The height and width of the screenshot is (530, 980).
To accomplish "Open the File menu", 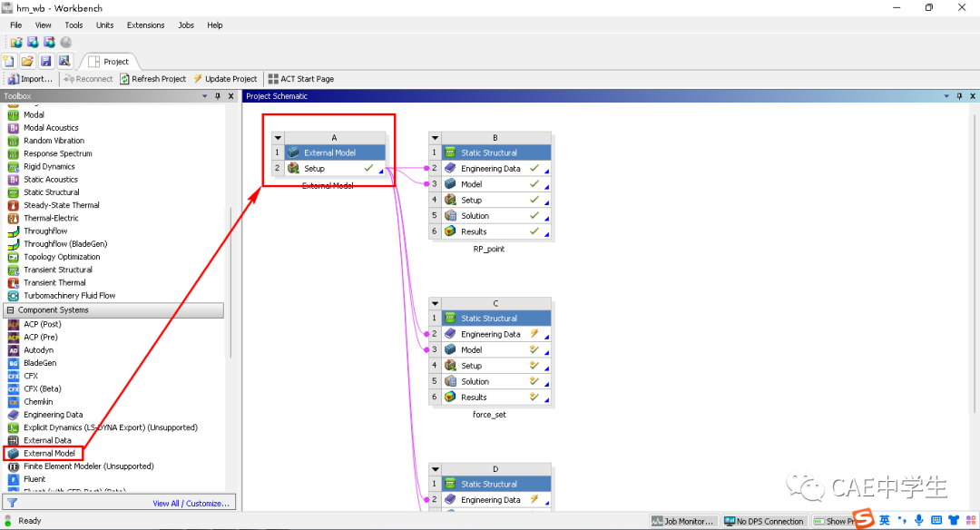I will (x=16, y=25).
